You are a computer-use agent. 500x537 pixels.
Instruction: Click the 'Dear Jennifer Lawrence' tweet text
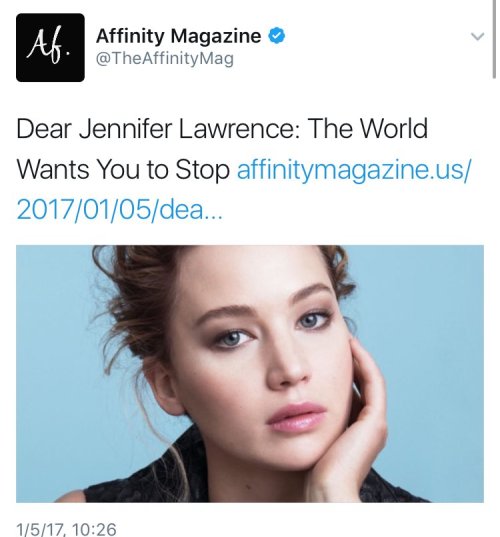pyautogui.click(x=159, y=128)
